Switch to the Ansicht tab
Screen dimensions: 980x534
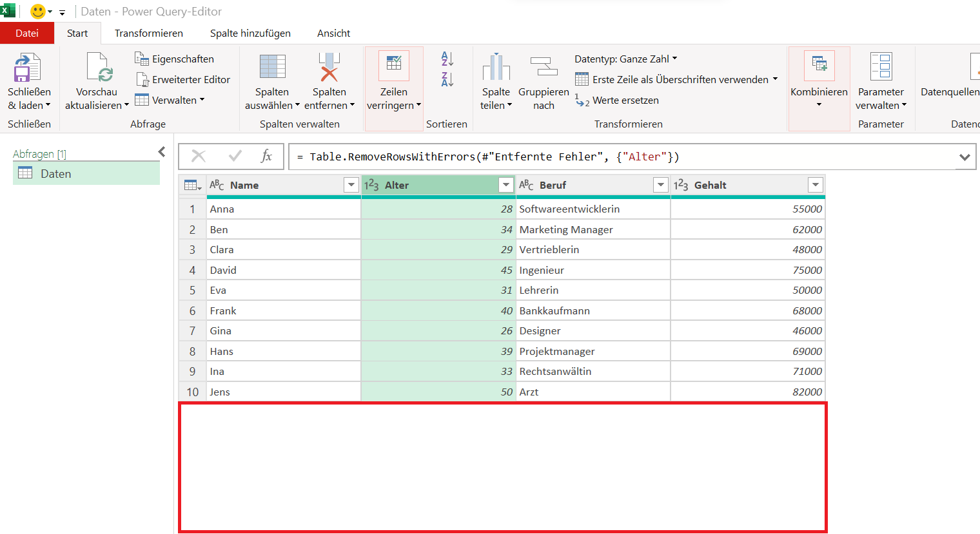(x=334, y=33)
